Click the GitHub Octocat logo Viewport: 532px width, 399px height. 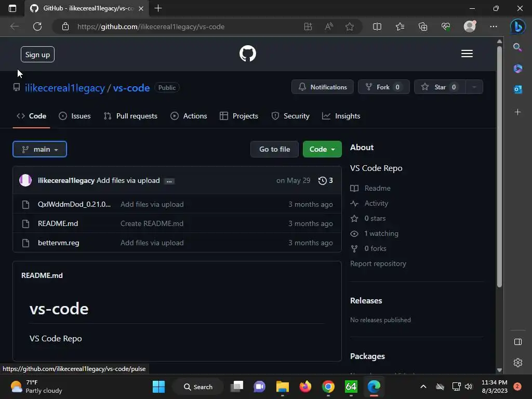tap(248, 54)
